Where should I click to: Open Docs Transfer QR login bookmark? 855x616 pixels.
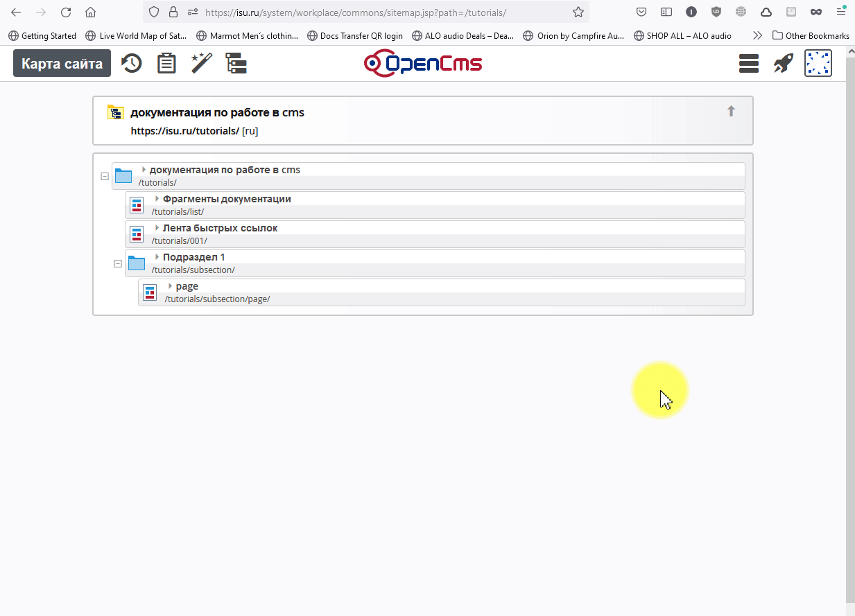(x=354, y=35)
